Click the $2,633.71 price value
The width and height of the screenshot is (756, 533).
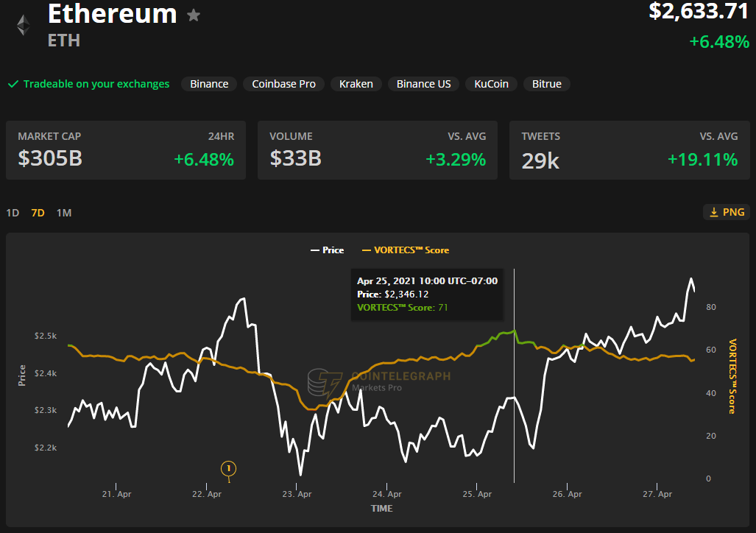(x=699, y=12)
